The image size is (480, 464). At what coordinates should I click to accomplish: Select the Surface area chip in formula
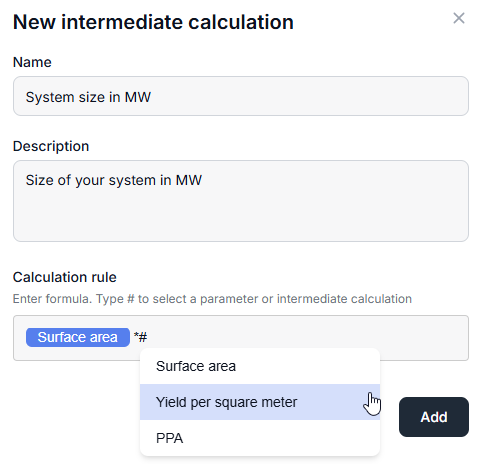pos(78,337)
